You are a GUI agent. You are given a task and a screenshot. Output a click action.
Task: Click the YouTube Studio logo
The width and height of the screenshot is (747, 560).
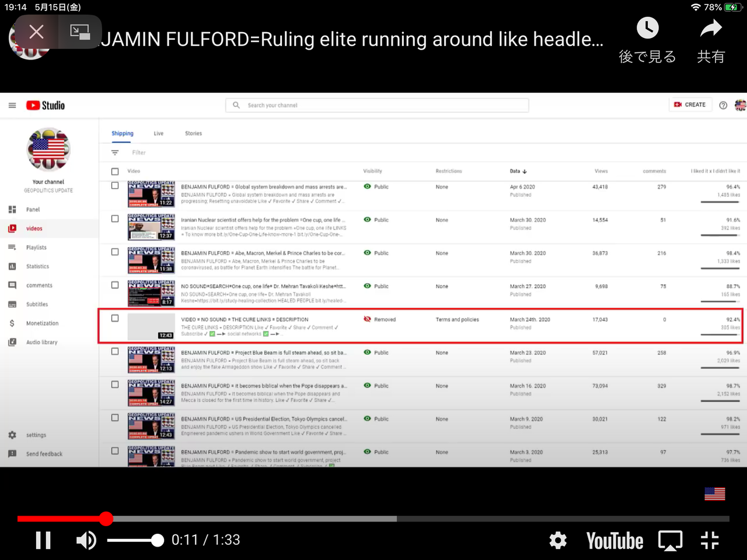[x=46, y=106]
